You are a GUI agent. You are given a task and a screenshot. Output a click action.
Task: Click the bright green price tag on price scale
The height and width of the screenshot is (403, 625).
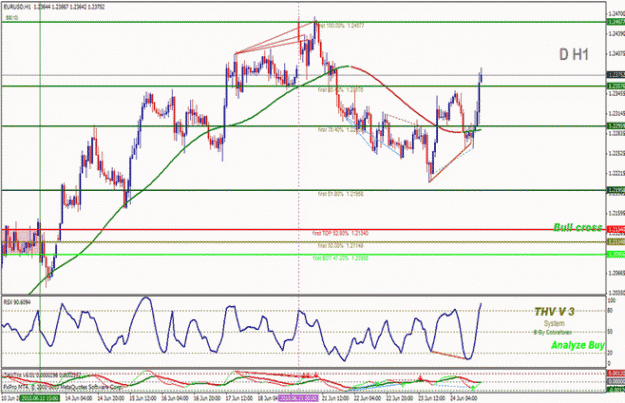pyautogui.click(x=615, y=254)
